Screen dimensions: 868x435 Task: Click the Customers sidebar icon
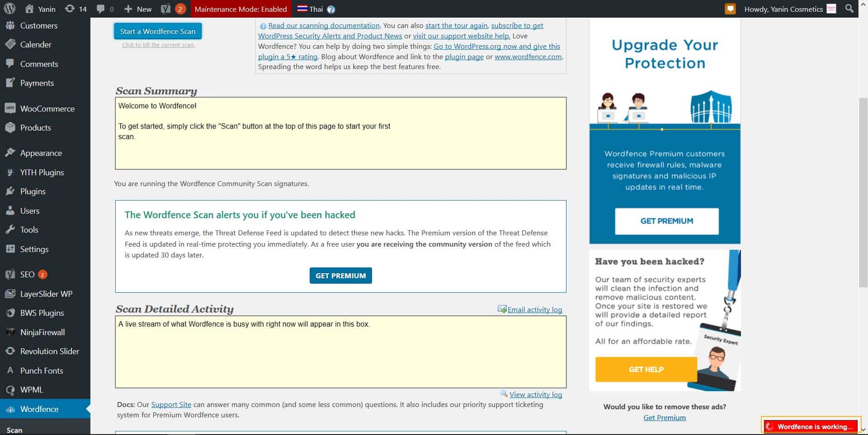[10, 25]
